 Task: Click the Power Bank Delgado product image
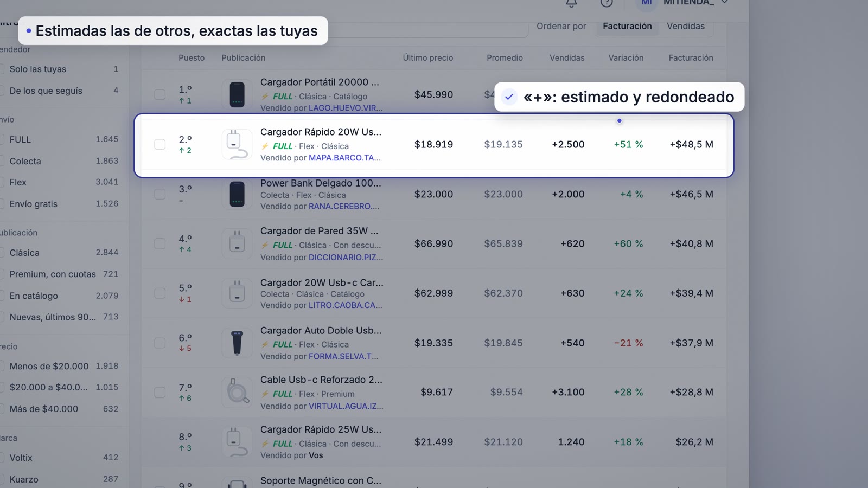(237, 194)
